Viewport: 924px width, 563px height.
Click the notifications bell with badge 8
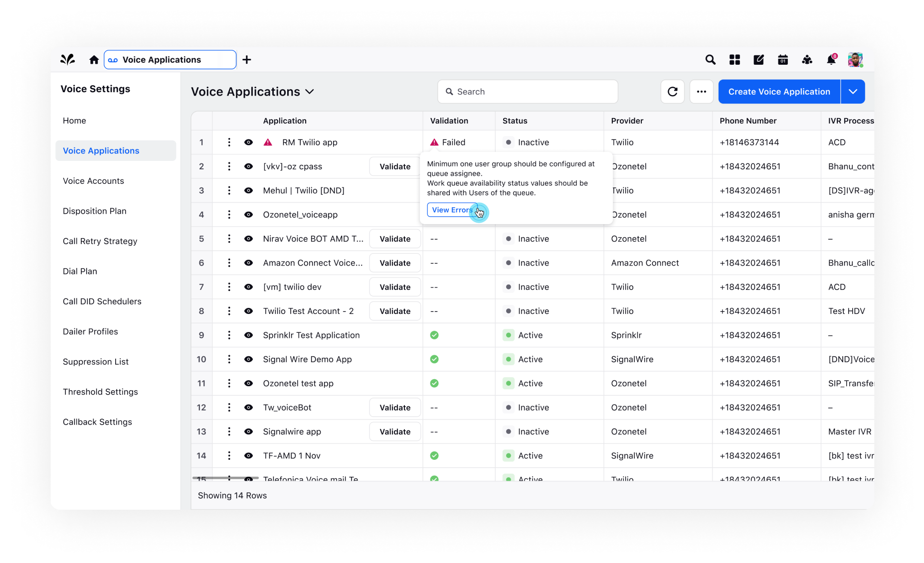(x=831, y=59)
